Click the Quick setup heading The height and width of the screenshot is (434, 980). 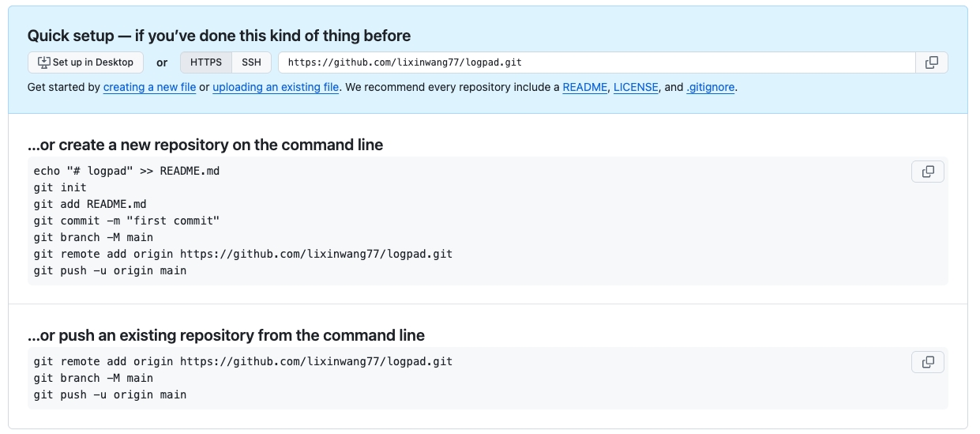[219, 36]
